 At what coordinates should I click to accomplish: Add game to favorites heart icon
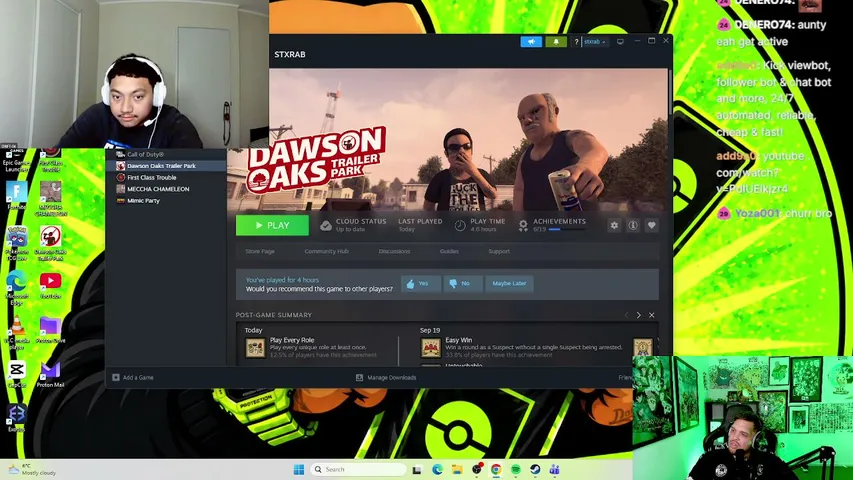tap(651, 225)
